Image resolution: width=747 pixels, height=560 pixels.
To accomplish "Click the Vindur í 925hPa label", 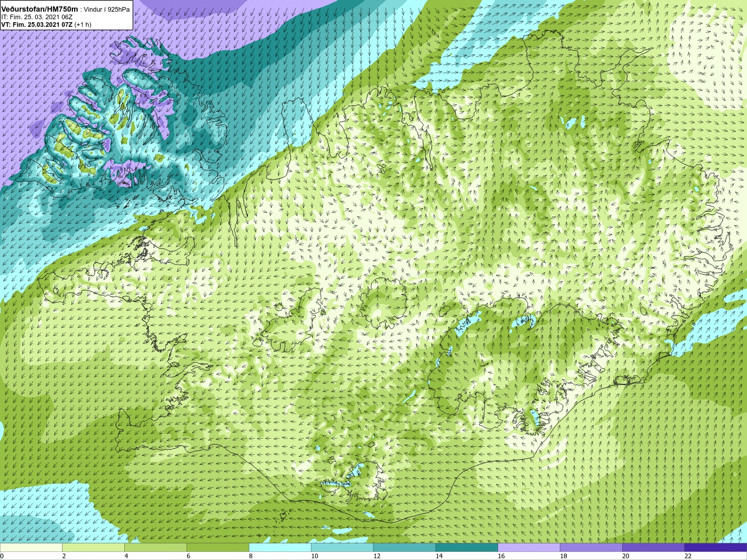I will pyautogui.click(x=107, y=10).
